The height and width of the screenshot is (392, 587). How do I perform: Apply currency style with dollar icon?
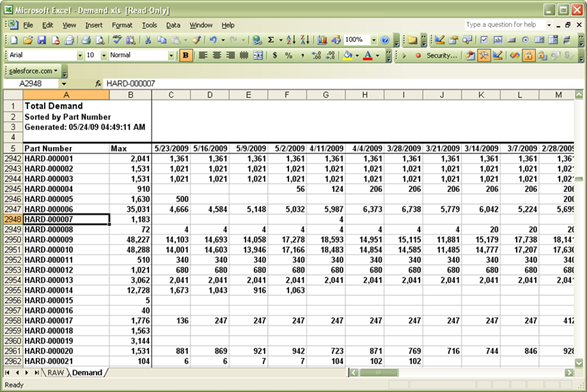[275, 55]
